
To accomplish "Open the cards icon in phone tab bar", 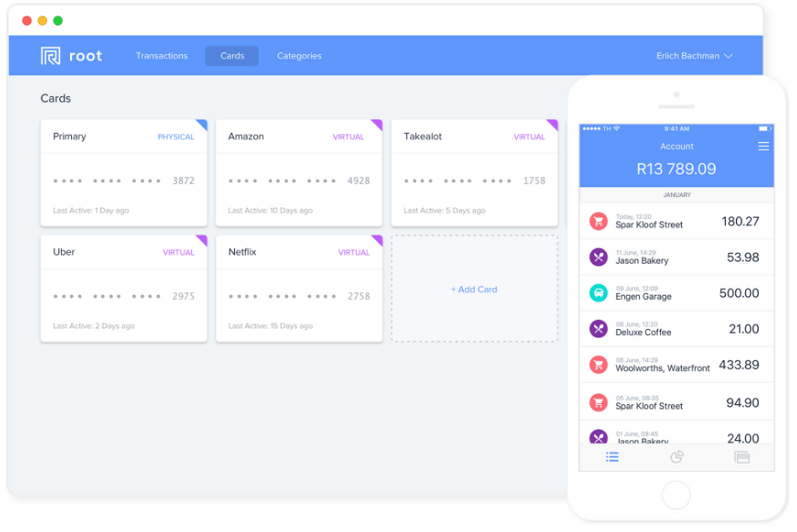I will pyautogui.click(x=741, y=457).
